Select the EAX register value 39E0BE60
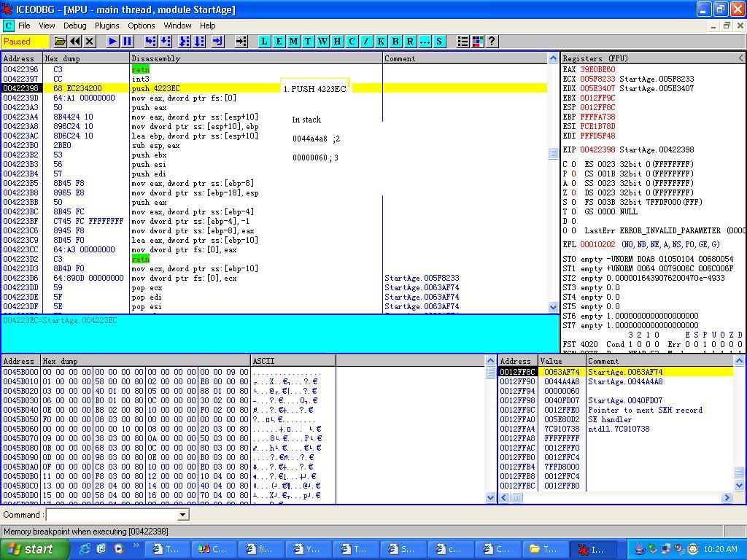Image resolution: width=747 pixels, height=560 pixels. 597,69
